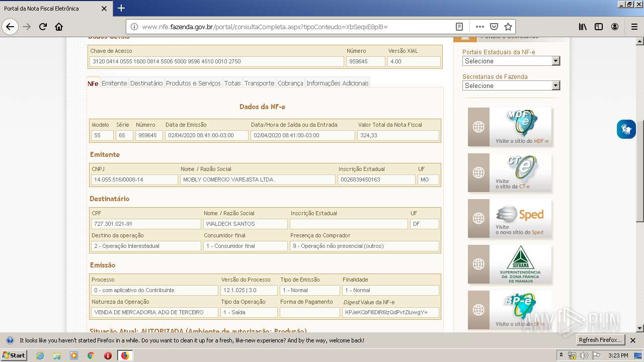644x362 pixels.
Task: Open the Informações Adicionais tab
Action: (x=338, y=83)
